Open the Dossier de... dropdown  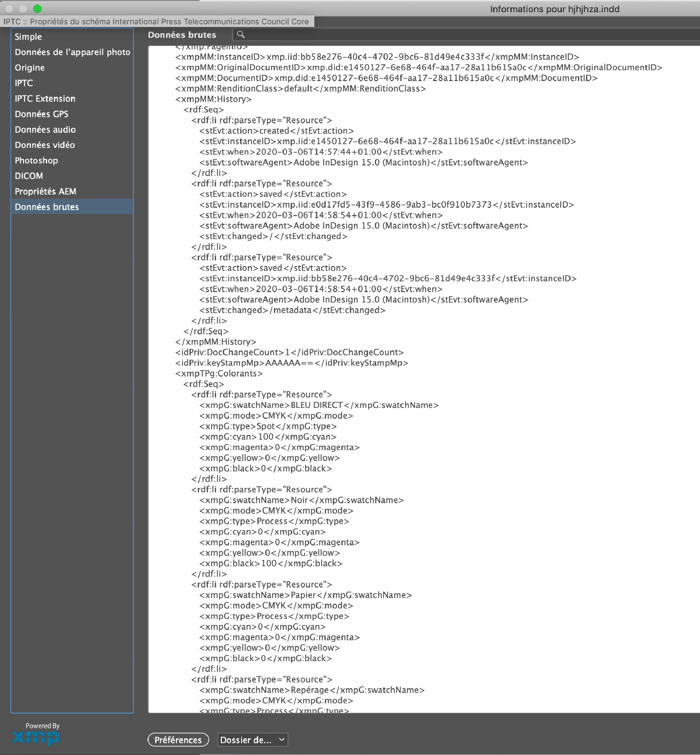click(252, 739)
